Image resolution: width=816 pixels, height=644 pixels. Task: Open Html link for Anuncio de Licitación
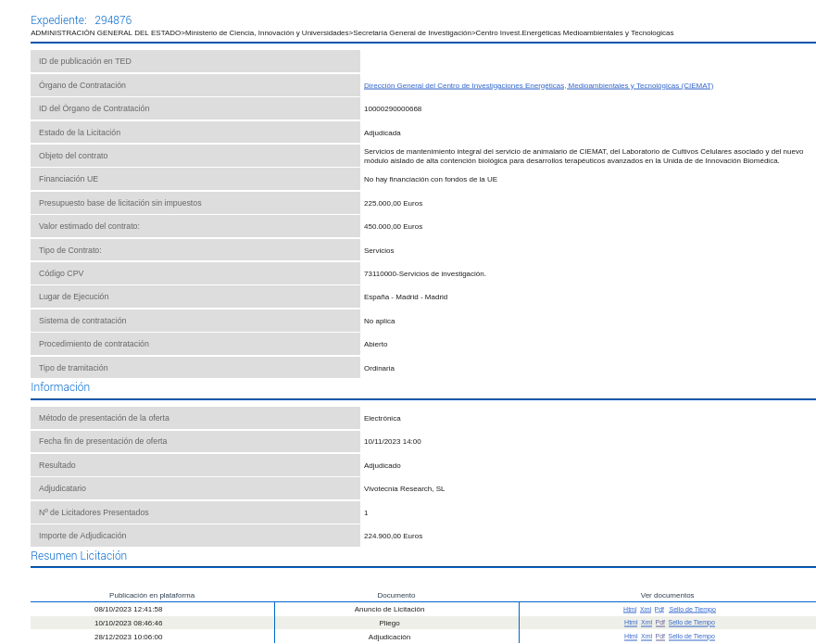[630, 609]
